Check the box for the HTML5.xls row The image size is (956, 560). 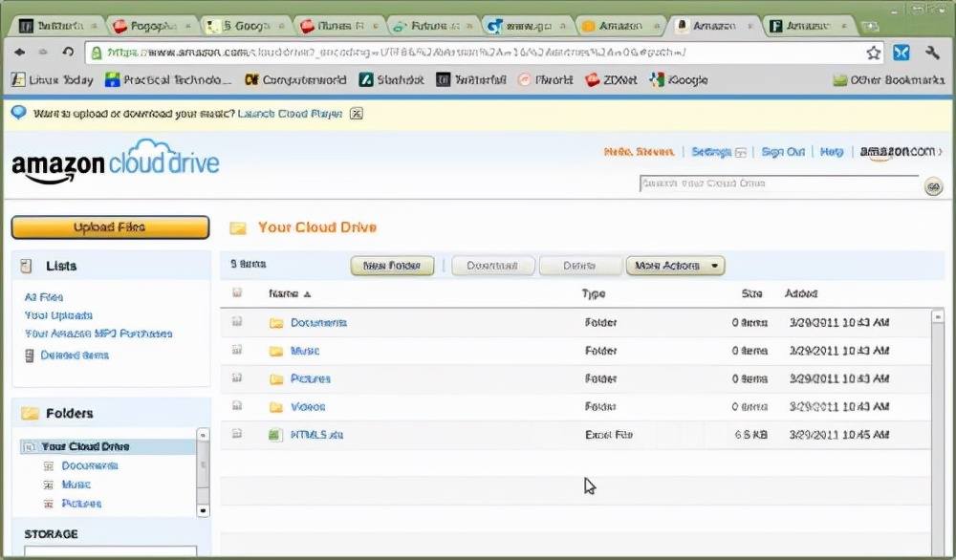237,433
